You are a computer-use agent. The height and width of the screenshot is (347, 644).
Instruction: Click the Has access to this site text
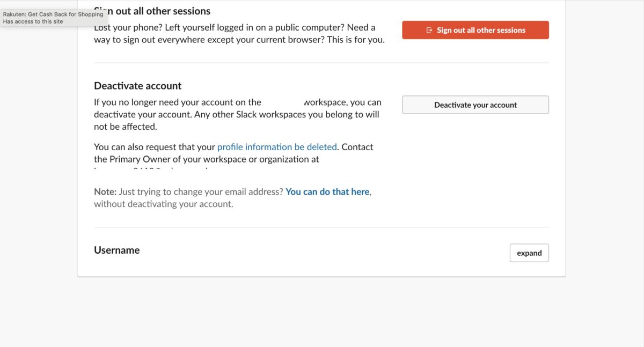coord(33,21)
